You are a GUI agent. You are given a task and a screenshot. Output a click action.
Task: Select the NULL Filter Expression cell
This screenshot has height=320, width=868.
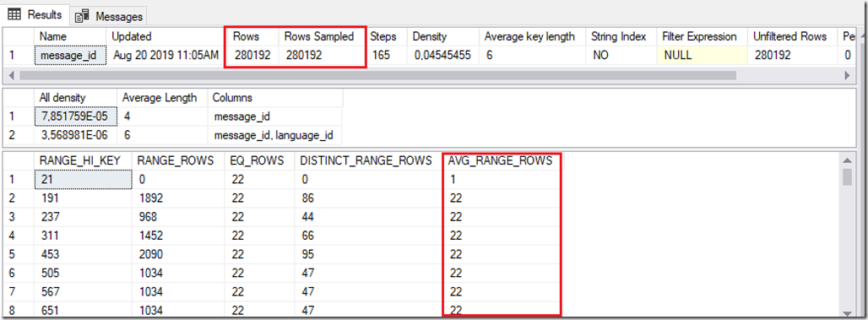point(702,56)
